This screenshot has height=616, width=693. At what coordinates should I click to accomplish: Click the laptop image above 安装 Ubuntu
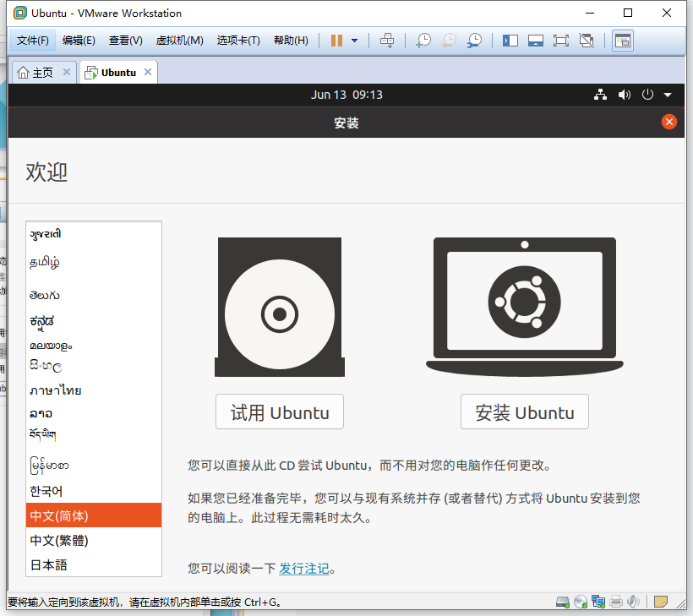525,306
